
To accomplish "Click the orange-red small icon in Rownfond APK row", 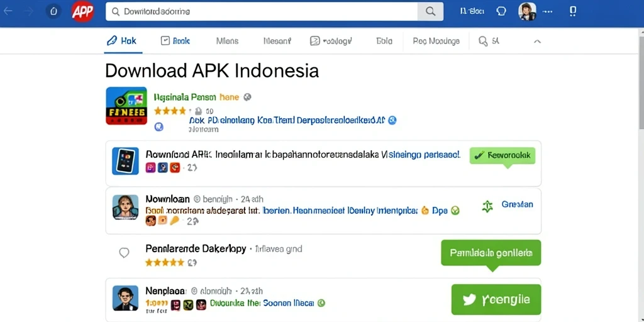I will [x=175, y=167].
